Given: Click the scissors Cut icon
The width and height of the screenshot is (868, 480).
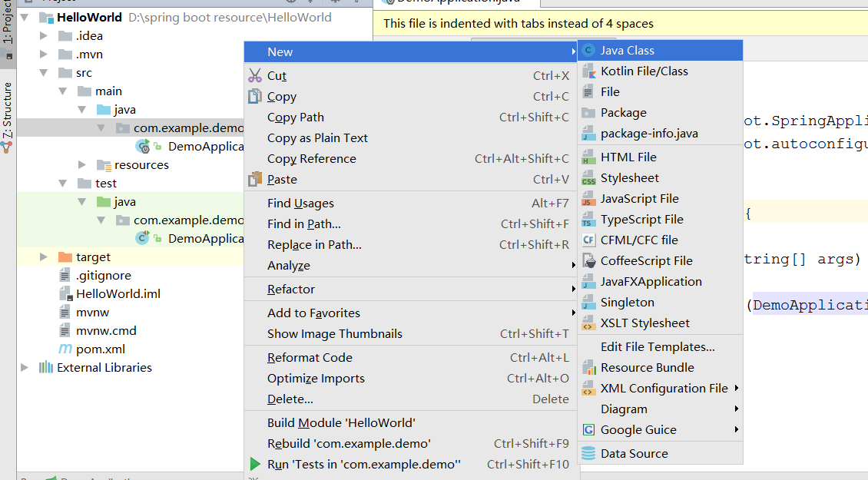Looking at the screenshot, I should click(x=255, y=76).
